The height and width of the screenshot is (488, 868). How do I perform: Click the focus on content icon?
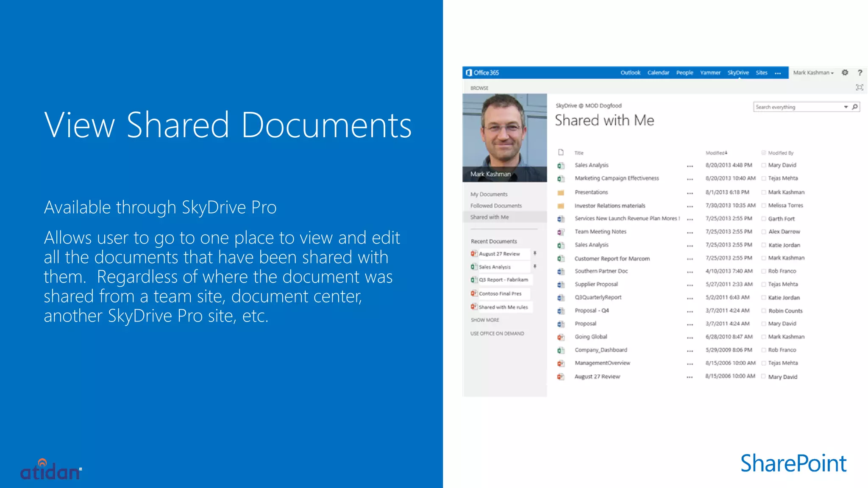[x=859, y=87]
